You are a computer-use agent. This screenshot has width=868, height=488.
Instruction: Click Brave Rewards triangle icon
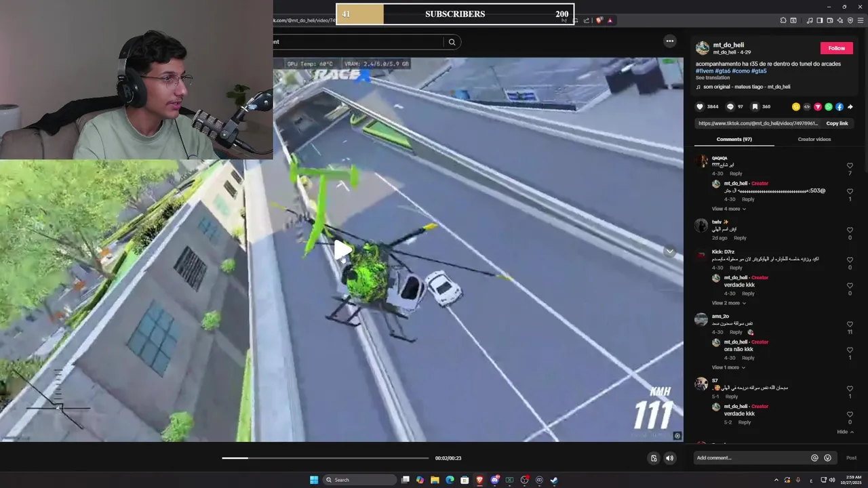coord(610,20)
